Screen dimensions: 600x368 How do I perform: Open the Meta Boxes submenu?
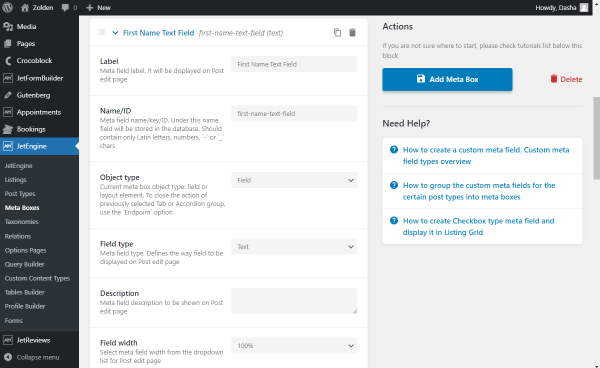(22, 208)
